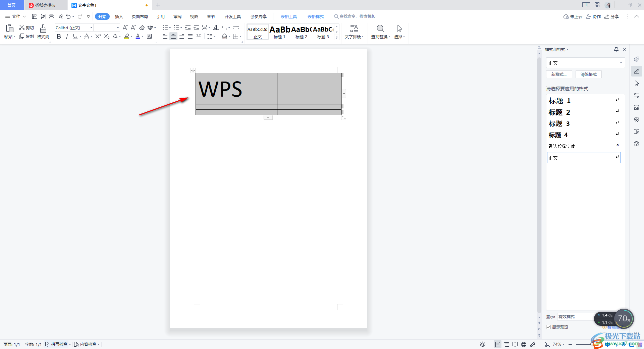Expand the line spacing dropdown
644x349 pixels.
coord(215,36)
